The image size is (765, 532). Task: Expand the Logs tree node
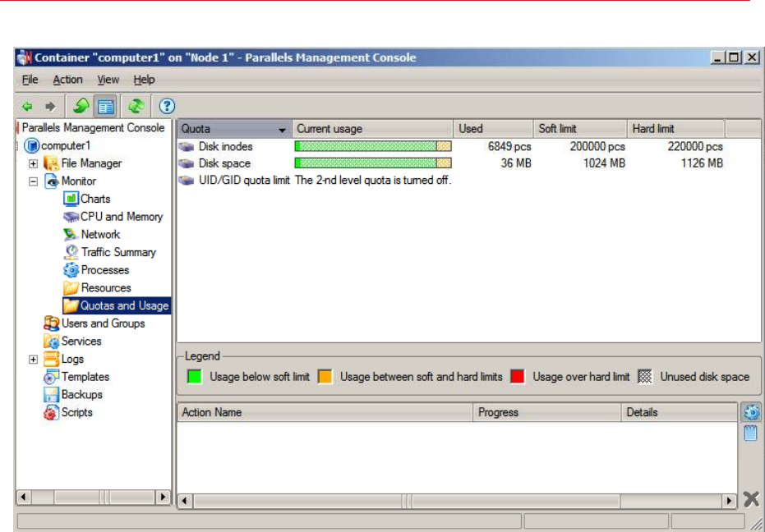pos(33,360)
